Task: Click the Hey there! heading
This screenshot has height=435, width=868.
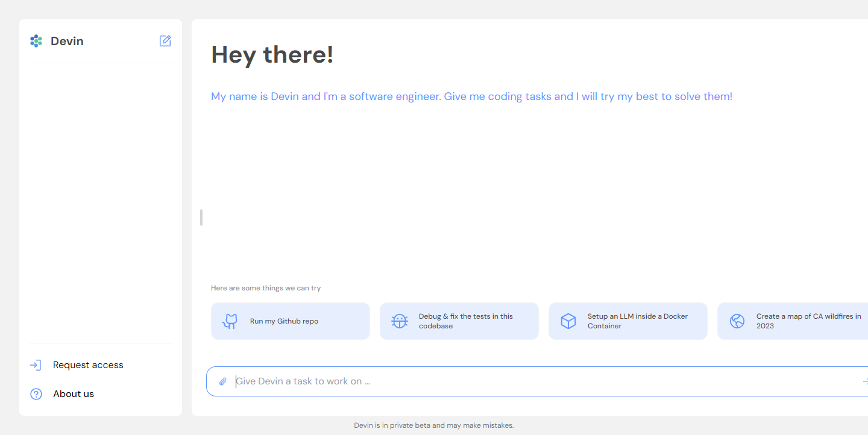Action: point(272,55)
